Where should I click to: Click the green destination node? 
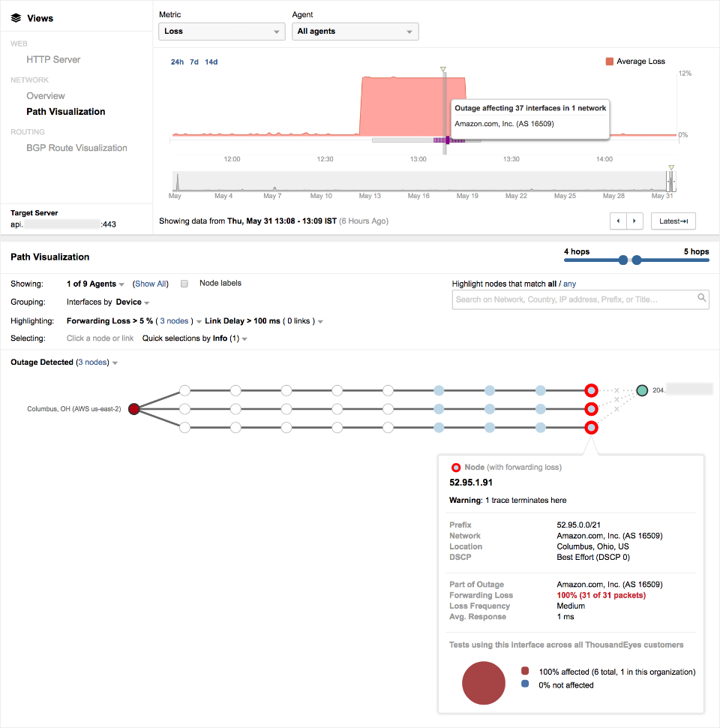(x=642, y=390)
